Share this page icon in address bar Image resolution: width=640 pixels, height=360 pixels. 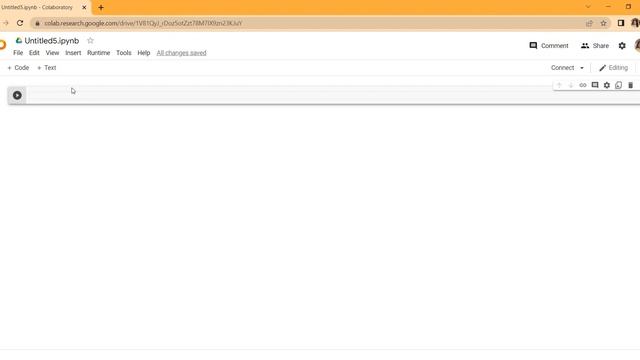[589, 23]
